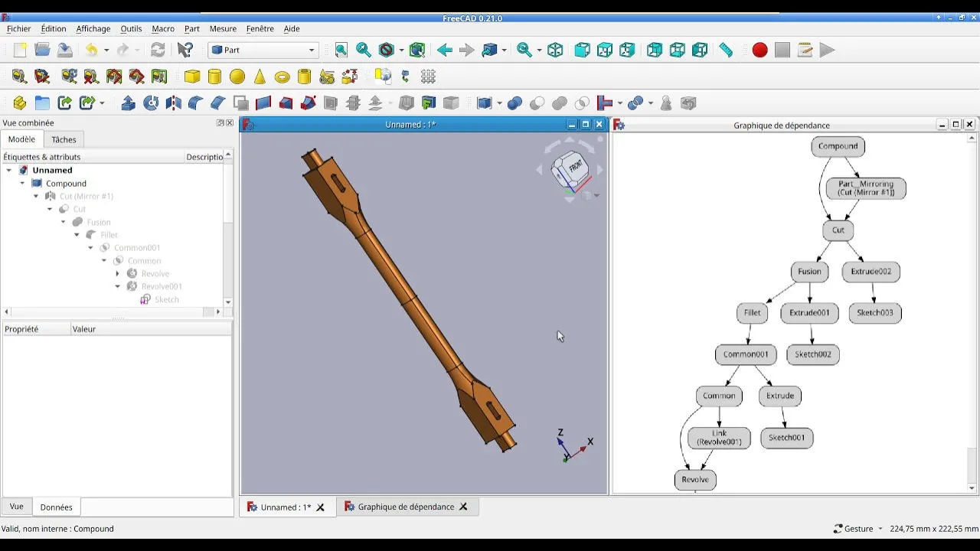The height and width of the screenshot is (551, 980).
Task: Select the Graphique de dépendance document tab
Action: point(406,507)
